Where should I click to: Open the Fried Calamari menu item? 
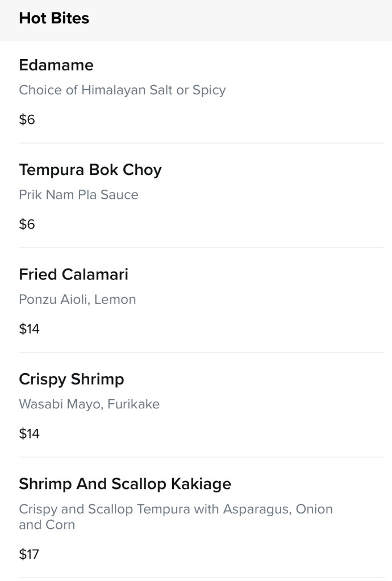[x=74, y=274]
